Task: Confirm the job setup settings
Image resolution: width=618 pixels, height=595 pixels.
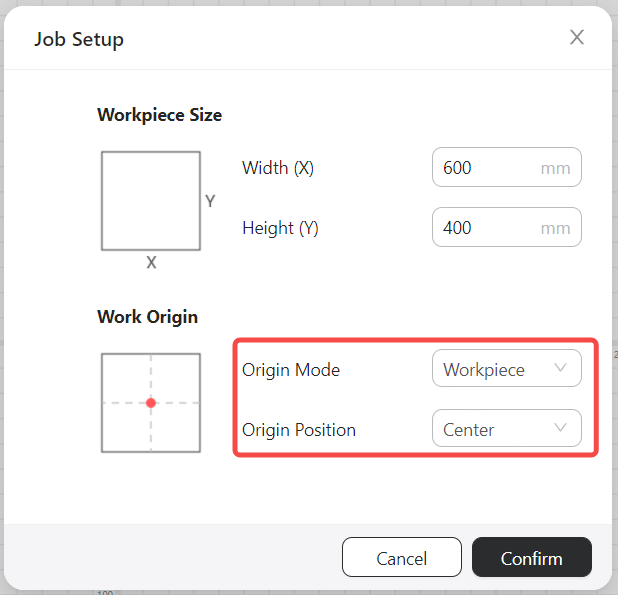Action: 532,557
